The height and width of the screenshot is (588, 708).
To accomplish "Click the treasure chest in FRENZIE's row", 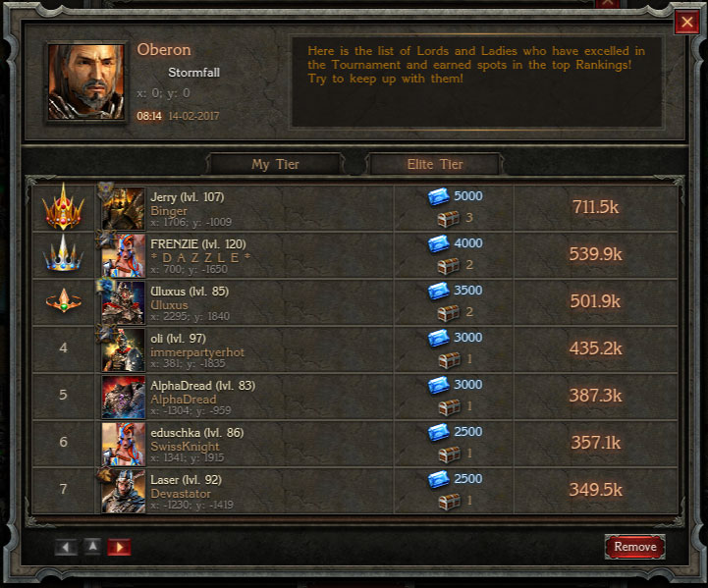I will (x=449, y=266).
